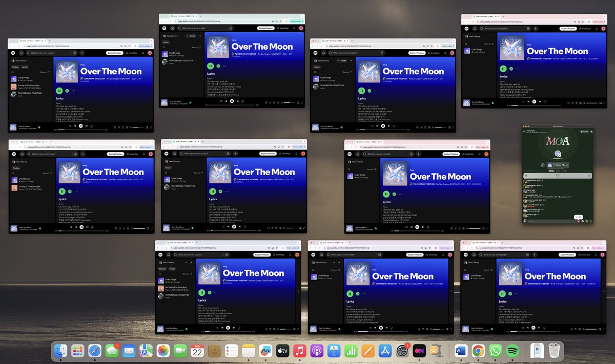
Task: Open the yellow archive utility icon
Action: pyautogui.click(x=437, y=351)
